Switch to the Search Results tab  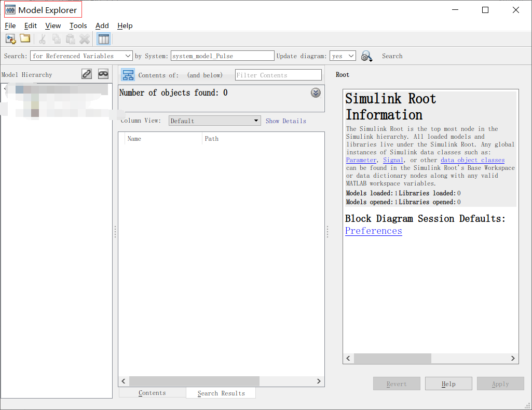221,393
